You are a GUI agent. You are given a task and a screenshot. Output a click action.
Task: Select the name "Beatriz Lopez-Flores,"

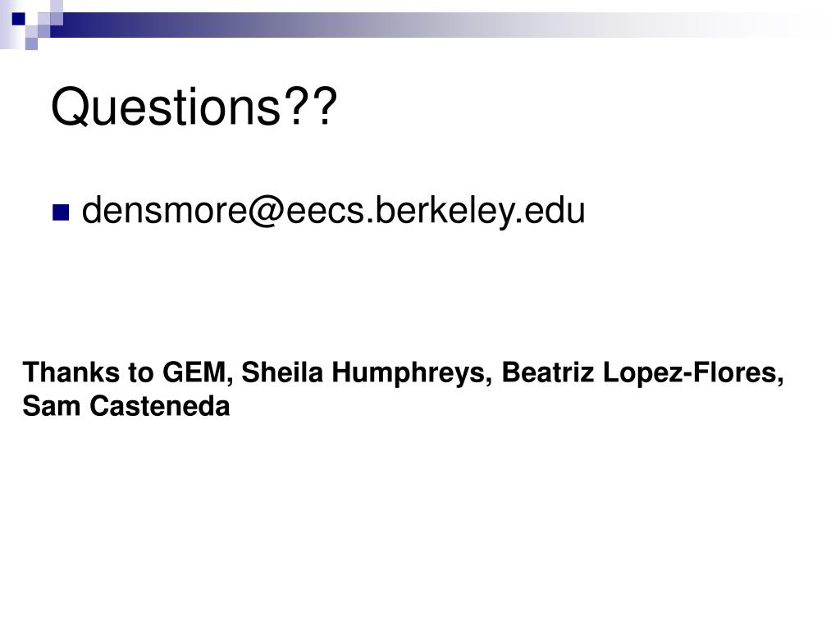[642, 373]
